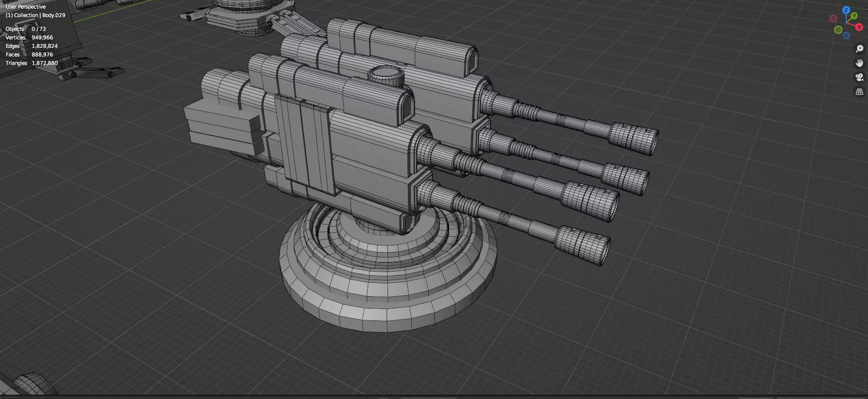
Task: Click the '(1) Collection | Body.029' text
Action: [36, 15]
